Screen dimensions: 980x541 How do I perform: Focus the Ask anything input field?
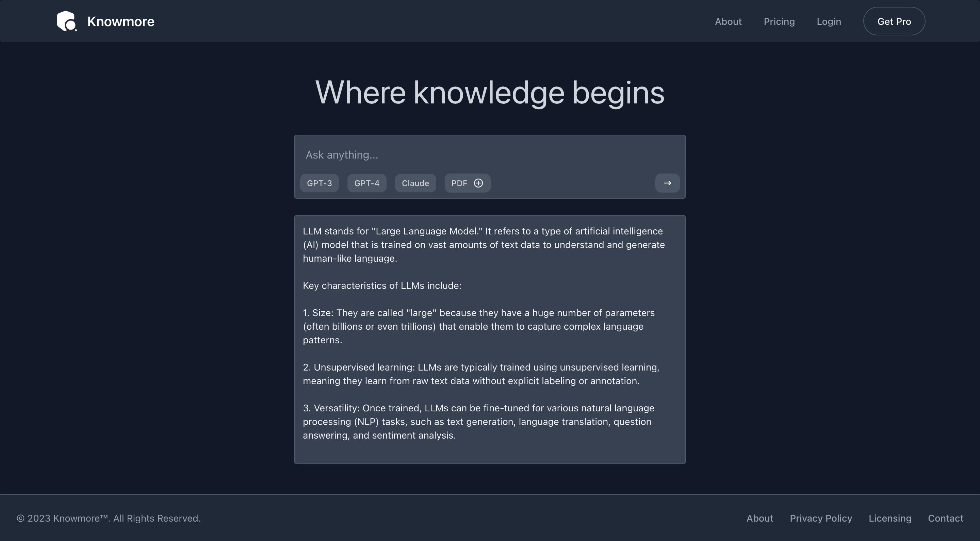point(489,155)
